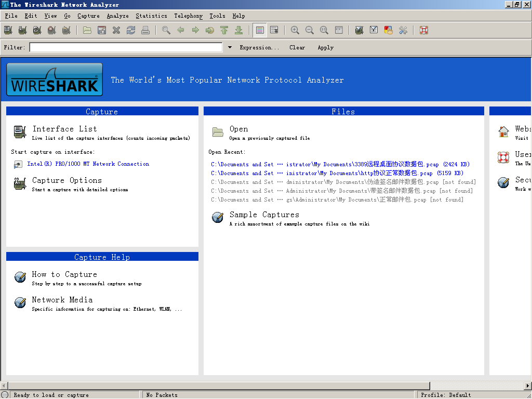Jump to the last packet icon
Image resolution: width=532 pixels, height=399 pixels.
coord(239,30)
